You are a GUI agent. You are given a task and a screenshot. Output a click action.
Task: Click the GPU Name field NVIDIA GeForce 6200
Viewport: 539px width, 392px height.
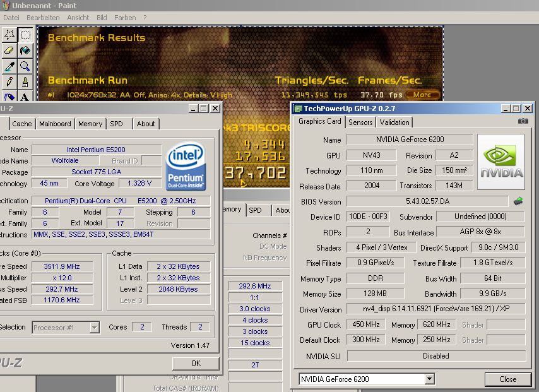[410, 140]
